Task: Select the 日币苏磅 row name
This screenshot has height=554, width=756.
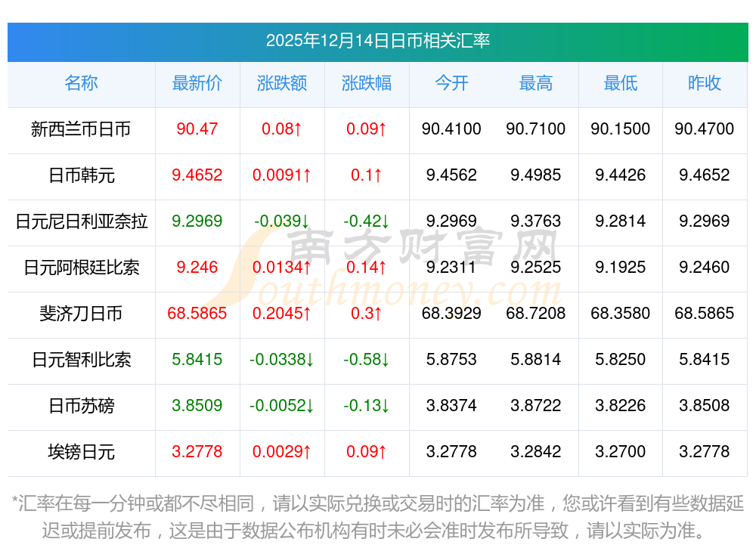Action: click(81, 406)
